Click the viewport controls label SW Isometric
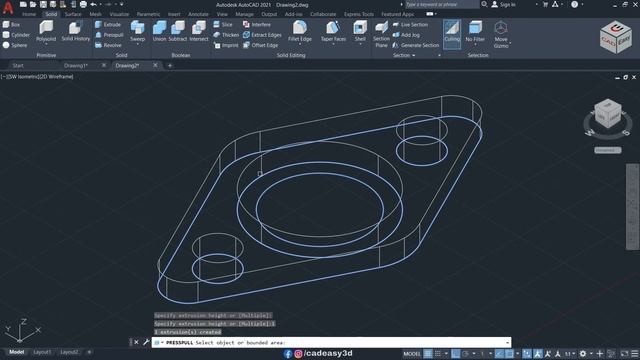The height and width of the screenshot is (360, 640). [x=24, y=76]
